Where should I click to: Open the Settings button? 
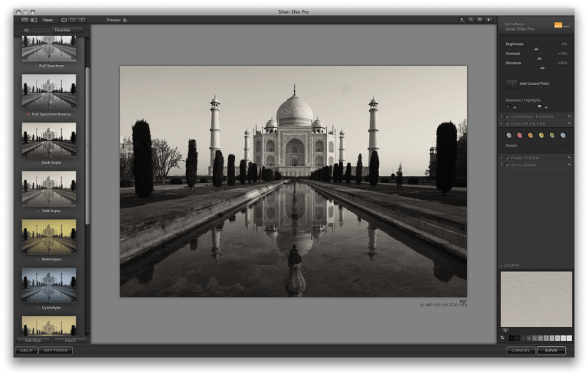point(55,351)
